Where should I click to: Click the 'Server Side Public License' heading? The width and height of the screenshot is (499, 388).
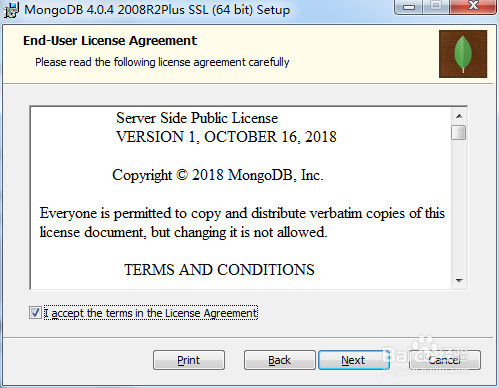coord(197,118)
